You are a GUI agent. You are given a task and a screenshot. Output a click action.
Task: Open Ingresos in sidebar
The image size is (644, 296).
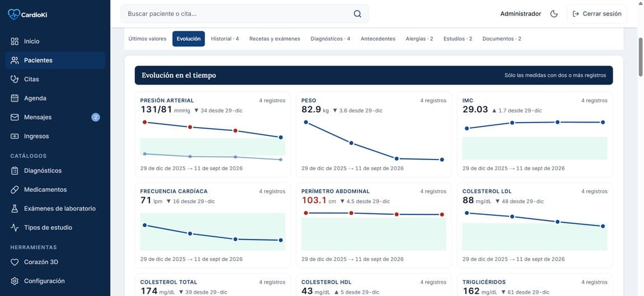[55, 136]
